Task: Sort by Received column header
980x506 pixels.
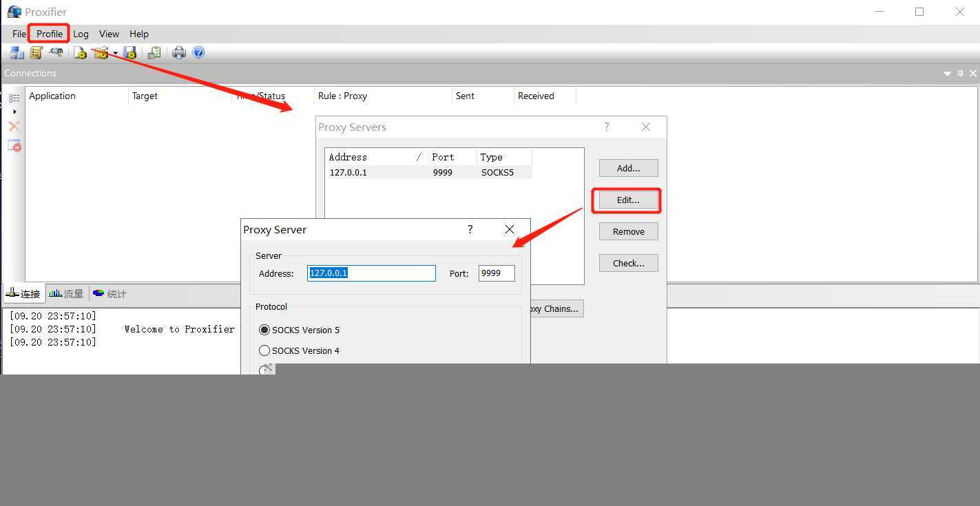Action: pos(545,96)
